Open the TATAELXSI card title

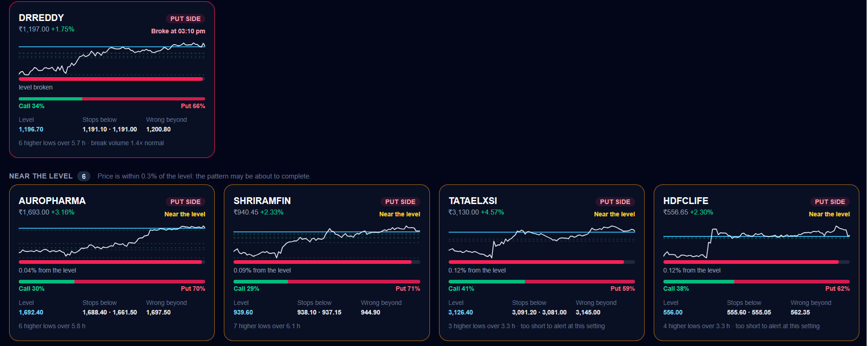pos(473,201)
